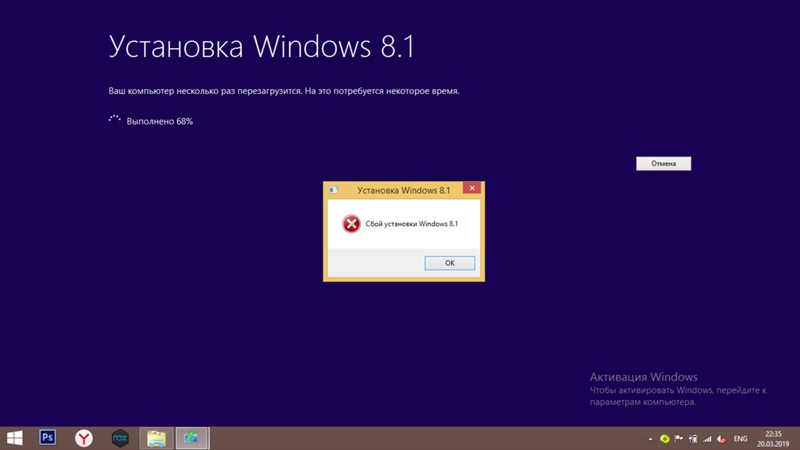Viewport: 800px width, 450px height.
Task: Switch to the Windows setup taskbar item
Action: pyautogui.click(x=192, y=438)
